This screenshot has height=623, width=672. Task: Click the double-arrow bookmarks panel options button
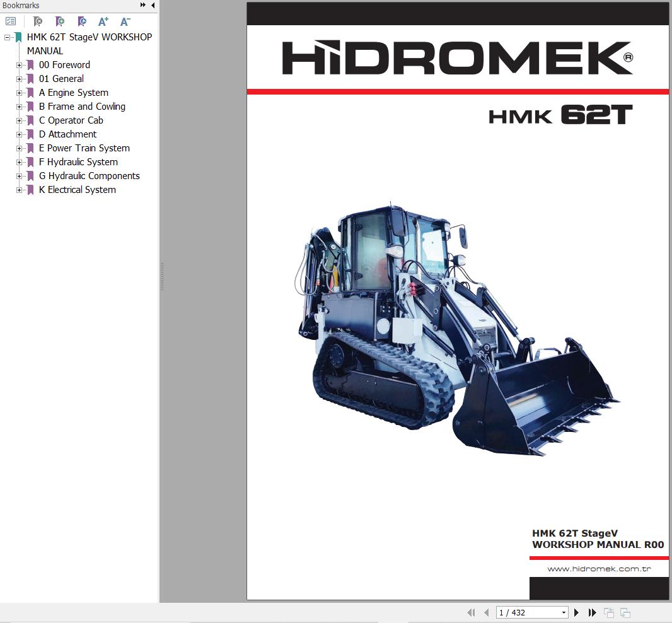pos(143,6)
